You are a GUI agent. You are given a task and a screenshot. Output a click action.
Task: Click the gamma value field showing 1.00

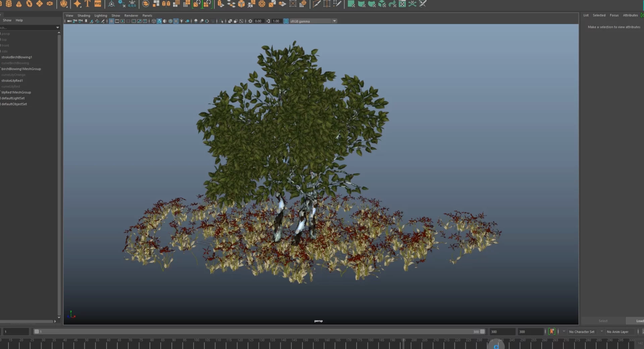277,21
